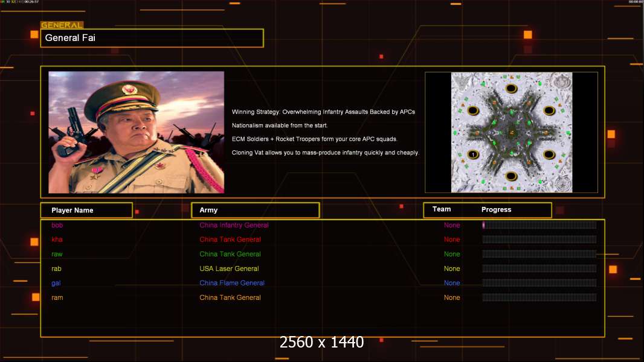Click the orange supply marker at minimap center
This screenshot has height=362, width=644.
pyautogui.click(x=511, y=132)
